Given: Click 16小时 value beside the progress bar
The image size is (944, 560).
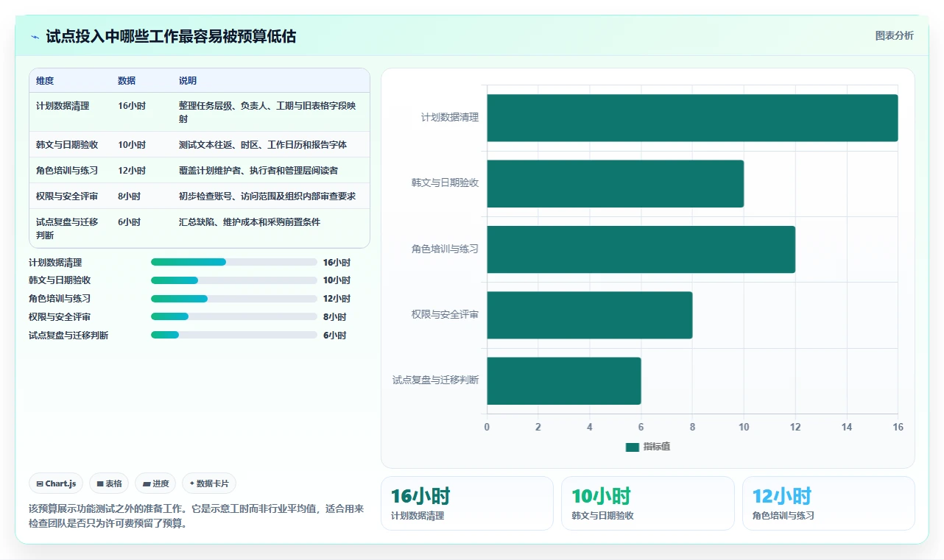Looking at the screenshot, I should pos(337,263).
